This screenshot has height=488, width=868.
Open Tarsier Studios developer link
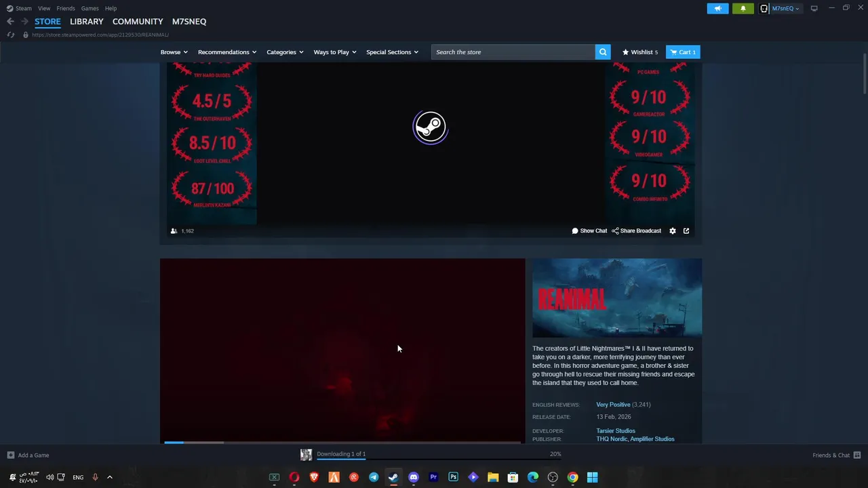tap(616, 431)
